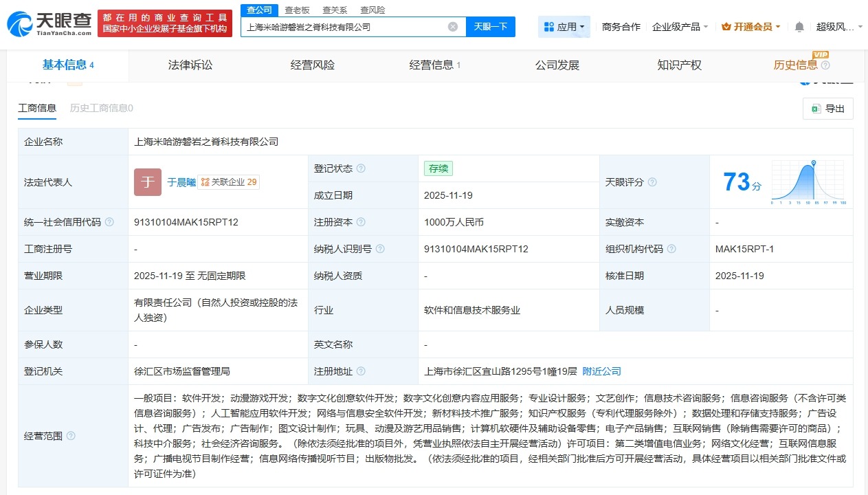Clear the search box with the x icon
Viewport: 868px width, 495px height.
[x=452, y=26]
